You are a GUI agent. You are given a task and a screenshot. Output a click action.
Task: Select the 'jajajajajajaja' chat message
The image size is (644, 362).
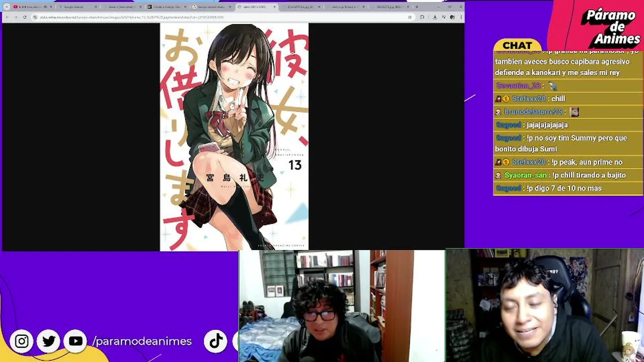[547, 125]
